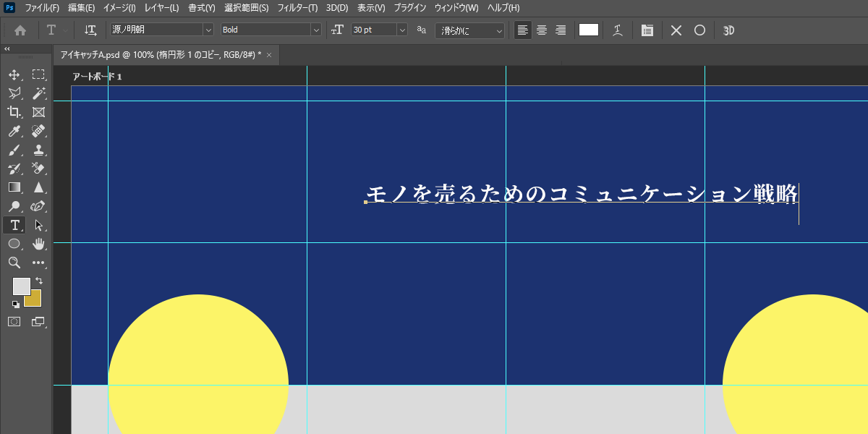
Task: Select the Rectangular Marquee tool
Action: point(38,74)
